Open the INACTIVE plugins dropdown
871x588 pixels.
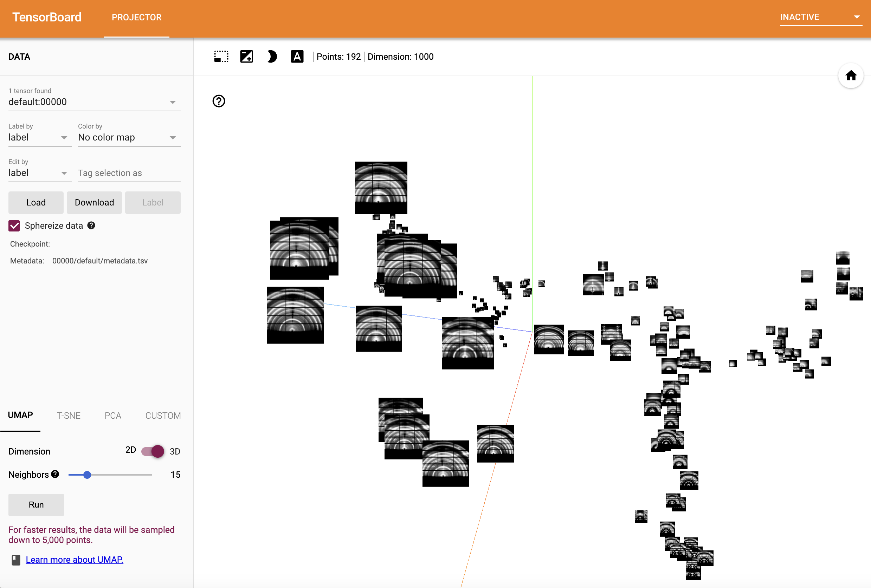pos(820,17)
